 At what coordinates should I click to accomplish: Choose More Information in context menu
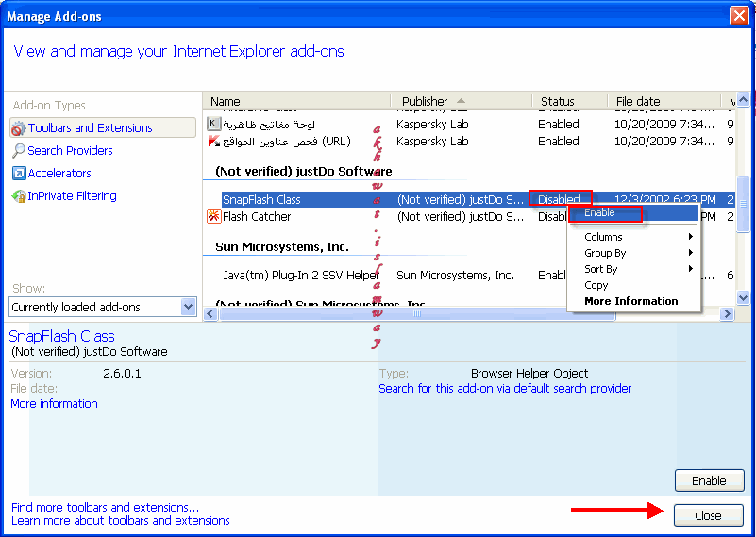pyautogui.click(x=633, y=301)
